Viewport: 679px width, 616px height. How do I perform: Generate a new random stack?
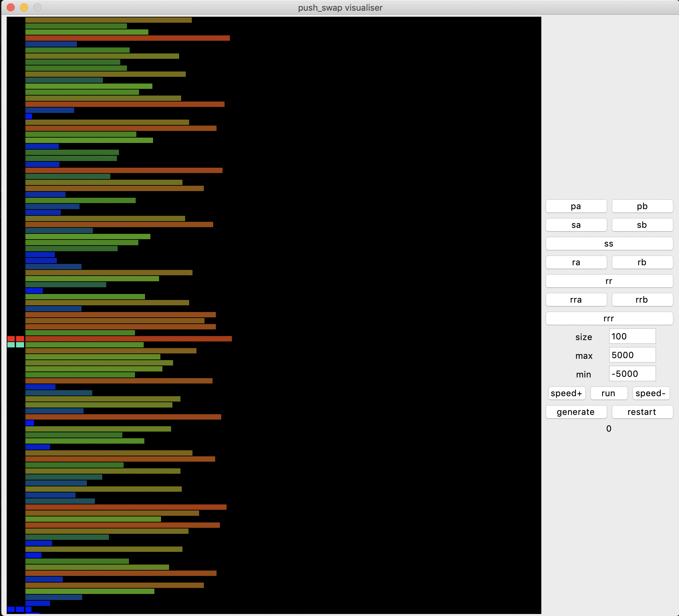point(576,412)
